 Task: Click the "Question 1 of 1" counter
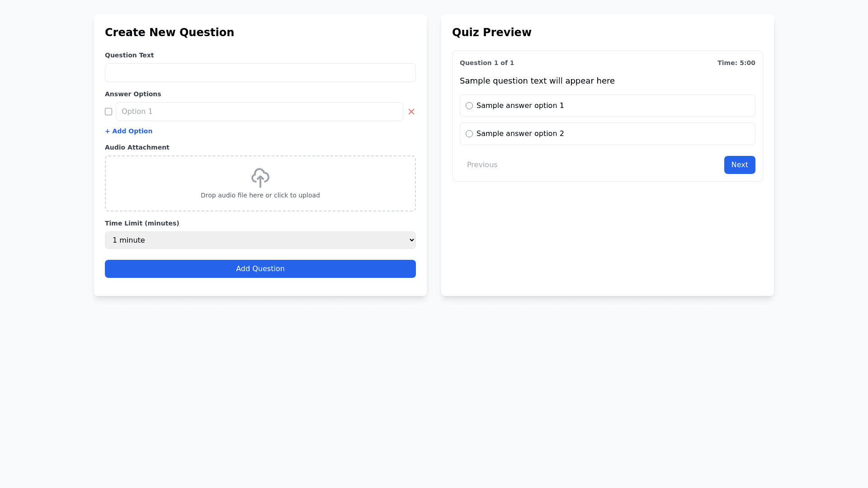(x=486, y=63)
